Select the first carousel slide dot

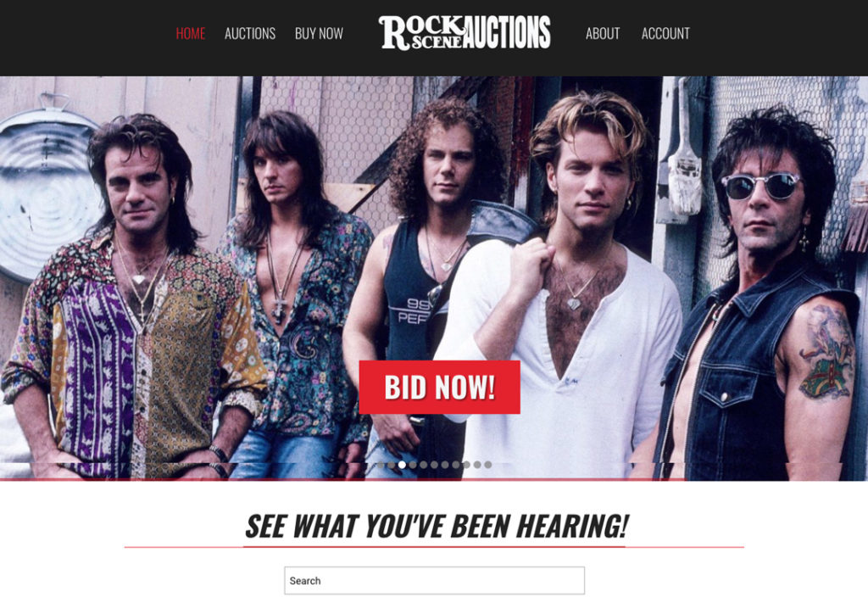pyautogui.click(x=381, y=465)
